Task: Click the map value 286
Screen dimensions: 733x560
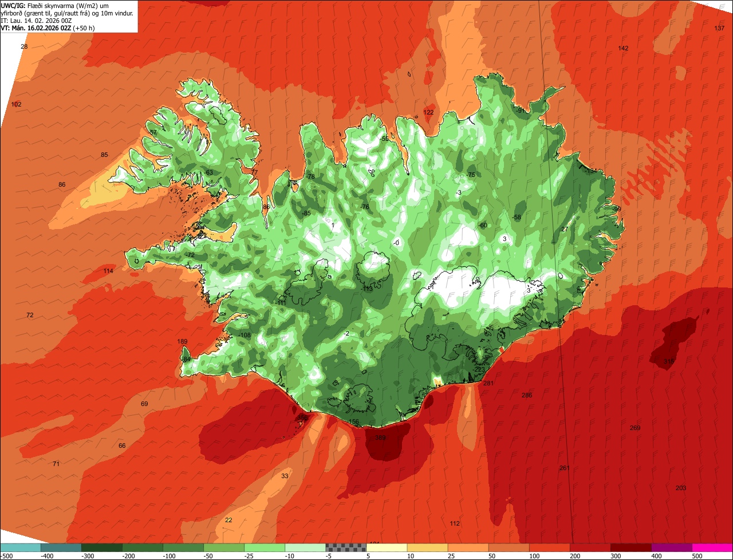Action: click(x=527, y=395)
